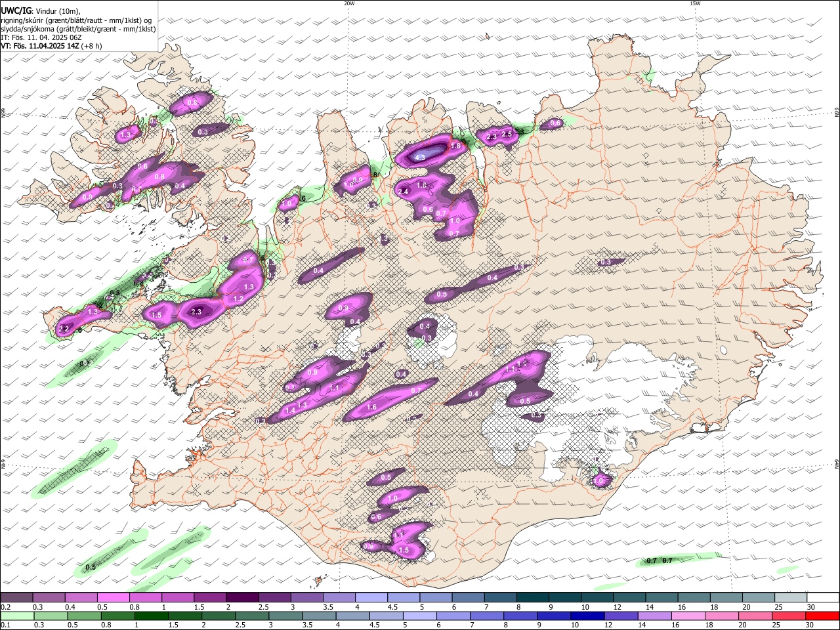Click the '20W' longitude label
Screen dimensions: 840x630
(349, 3)
